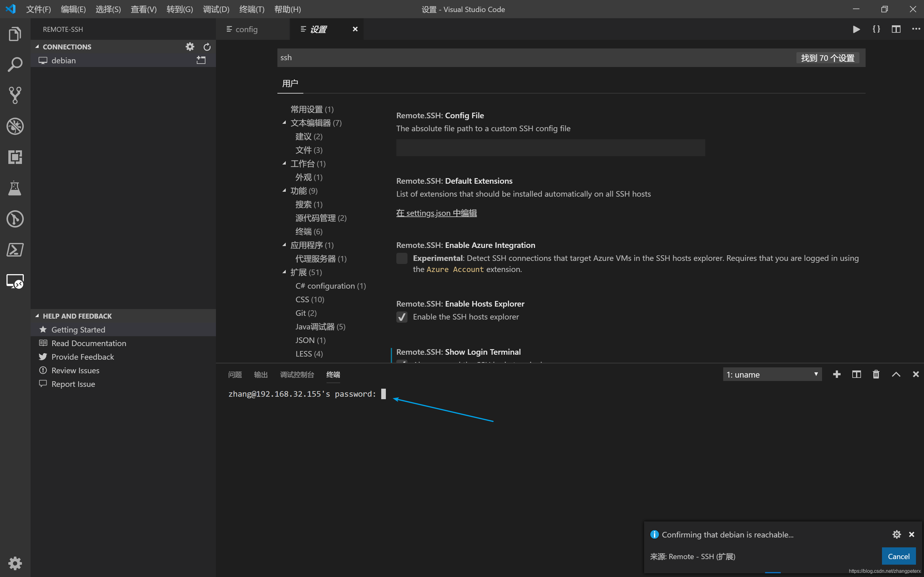Open the PowerShell activity bar icon
This screenshot has width=924, height=577.
point(15,249)
